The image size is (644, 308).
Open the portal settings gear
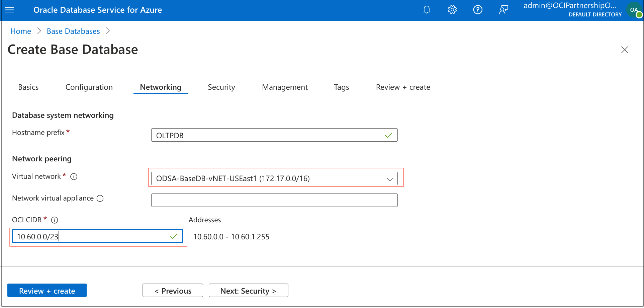[452, 10]
